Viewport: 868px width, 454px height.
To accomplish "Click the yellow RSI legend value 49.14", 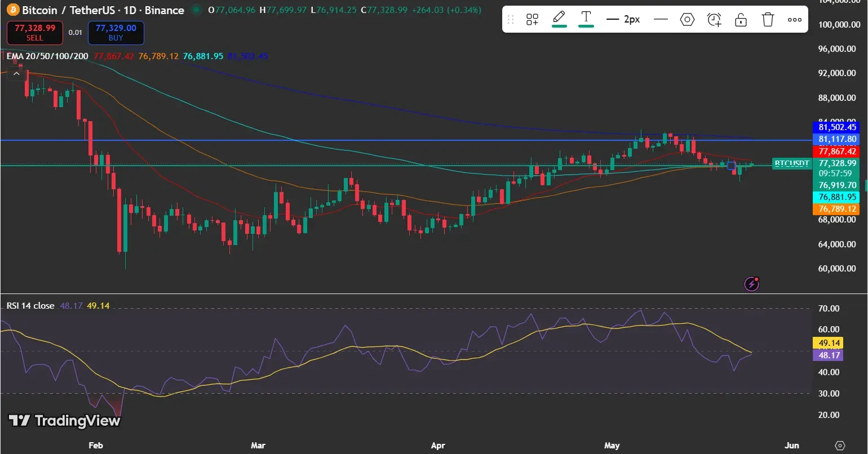I will pos(98,306).
